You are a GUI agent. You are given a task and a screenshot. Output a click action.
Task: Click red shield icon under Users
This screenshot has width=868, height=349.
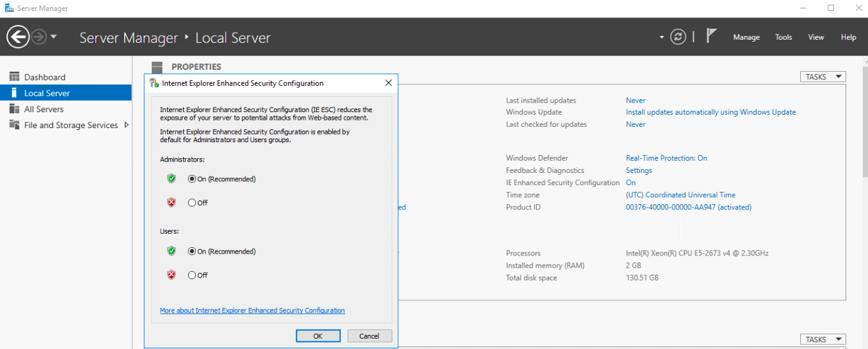click(171, 275)
